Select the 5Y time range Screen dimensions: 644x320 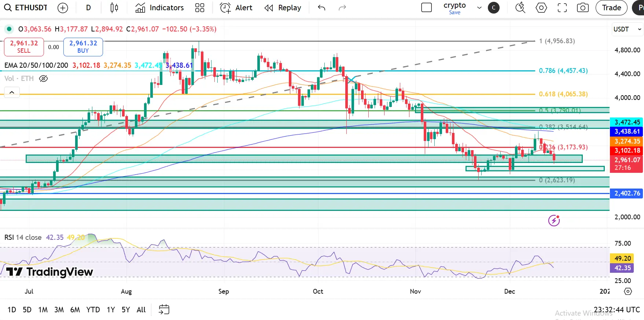pos(126,310)
